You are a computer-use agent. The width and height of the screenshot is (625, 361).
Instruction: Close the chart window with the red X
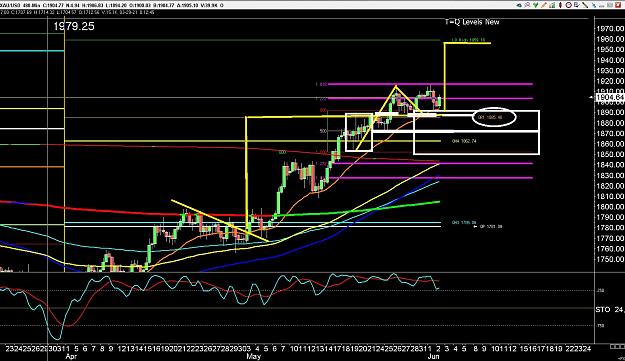coord(618,5)
